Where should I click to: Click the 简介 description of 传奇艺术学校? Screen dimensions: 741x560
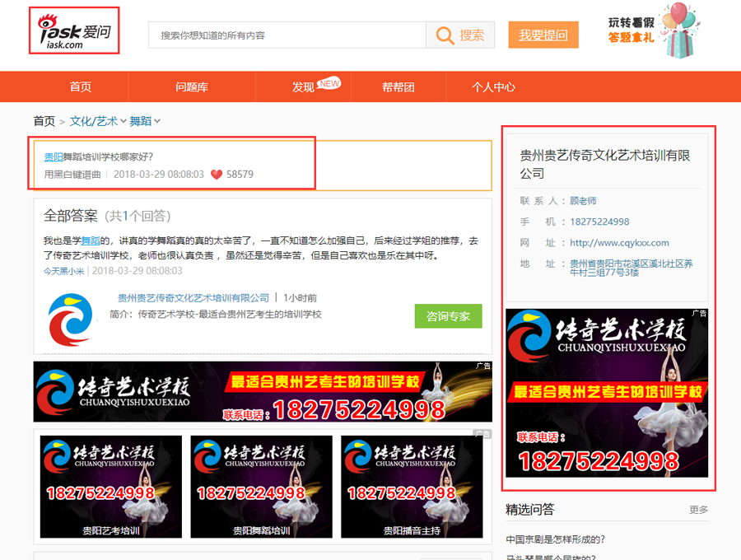click(x=216, y=315)
